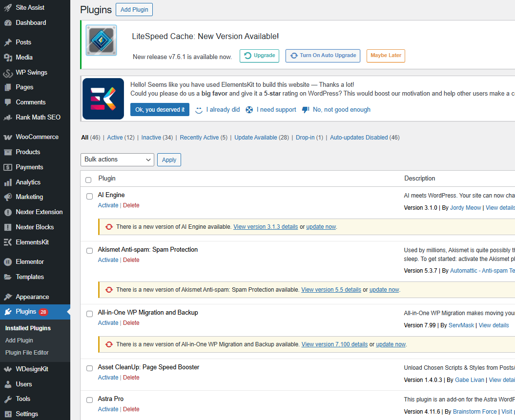
Task: Click the WooCommerce icon in sidebar
Action: click(8, 137)
